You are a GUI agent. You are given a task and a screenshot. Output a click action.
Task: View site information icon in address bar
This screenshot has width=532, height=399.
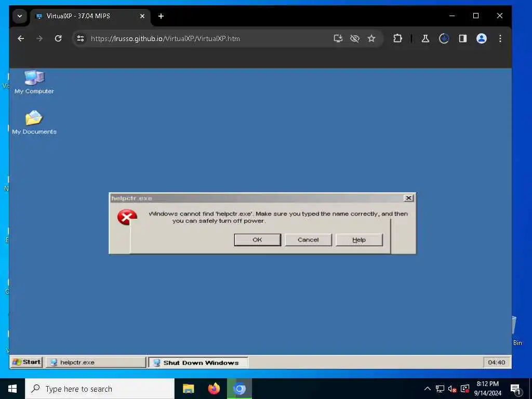[x=81, y=38]
